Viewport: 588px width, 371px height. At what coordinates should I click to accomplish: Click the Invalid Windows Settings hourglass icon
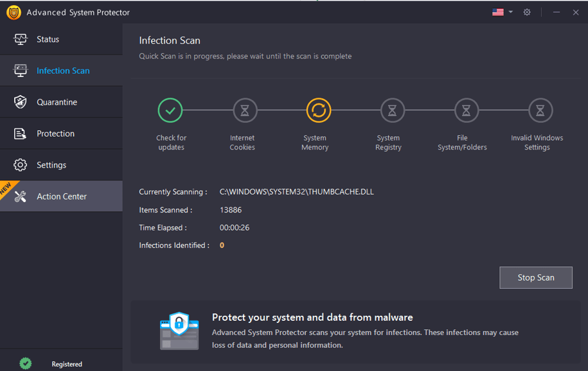point(540,110)
